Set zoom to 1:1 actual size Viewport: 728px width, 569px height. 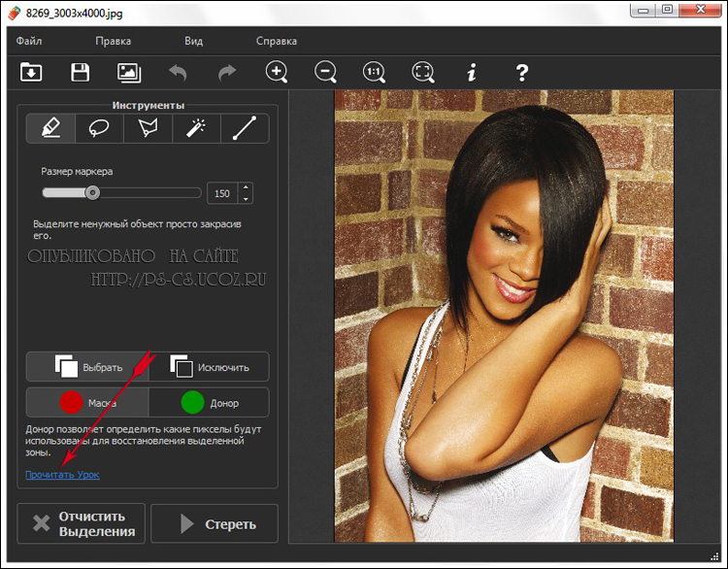[375, 73]
